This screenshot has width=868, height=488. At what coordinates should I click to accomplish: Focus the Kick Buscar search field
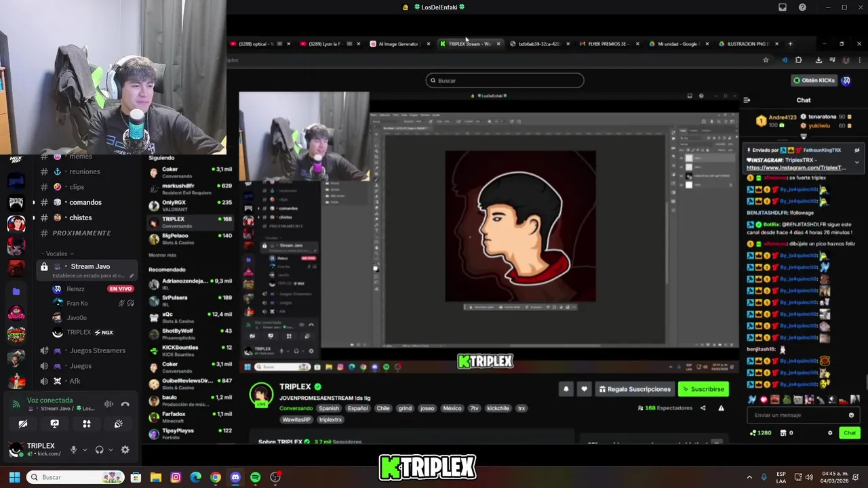pos(505,81)
